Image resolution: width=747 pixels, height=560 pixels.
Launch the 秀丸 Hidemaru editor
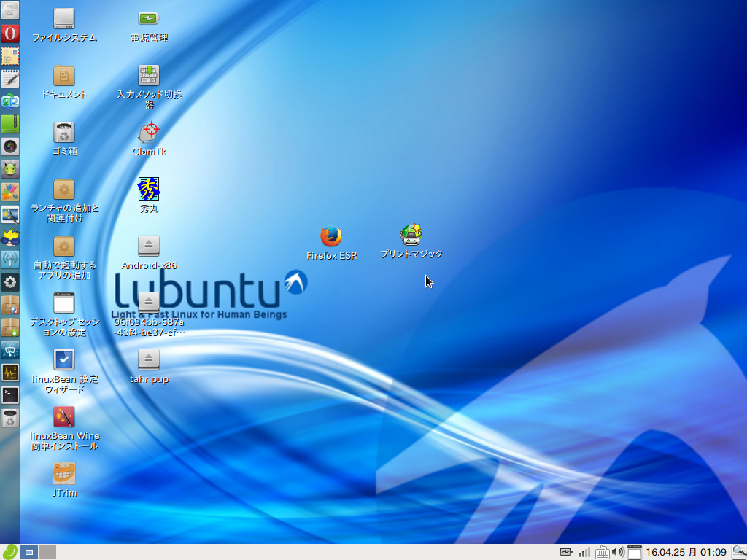(x=148, y=191)
